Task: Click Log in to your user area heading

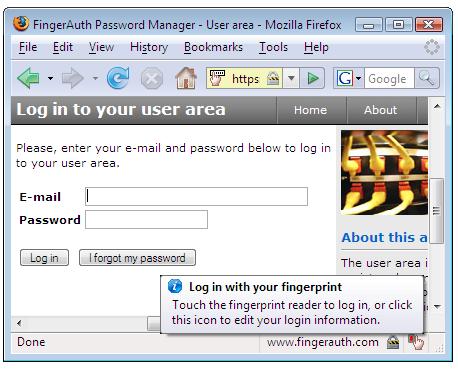Action: (121, 110)
